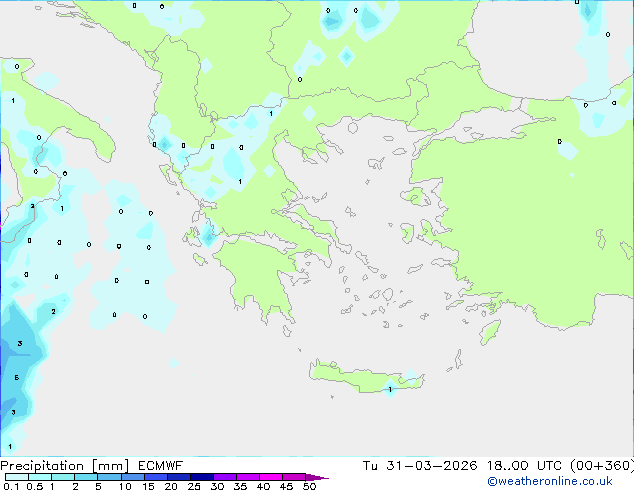Click the legend swatch between 2 and 5

point(86,477)
